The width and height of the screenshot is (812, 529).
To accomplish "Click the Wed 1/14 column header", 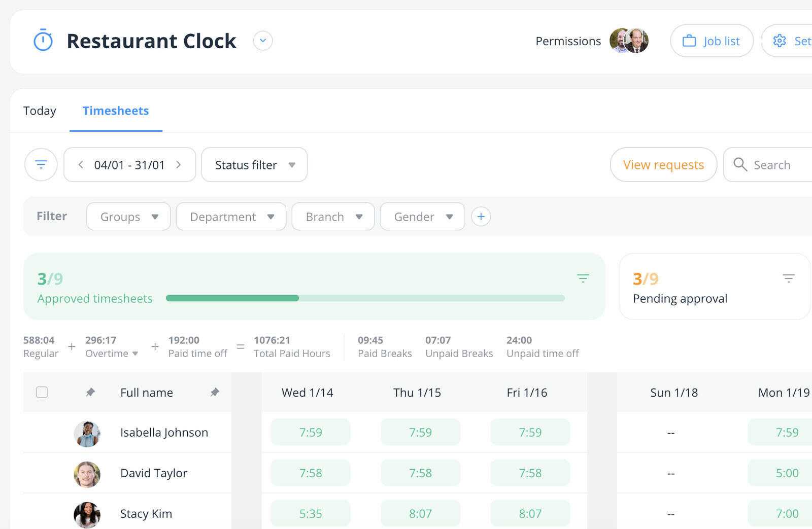I will (308, 393).
